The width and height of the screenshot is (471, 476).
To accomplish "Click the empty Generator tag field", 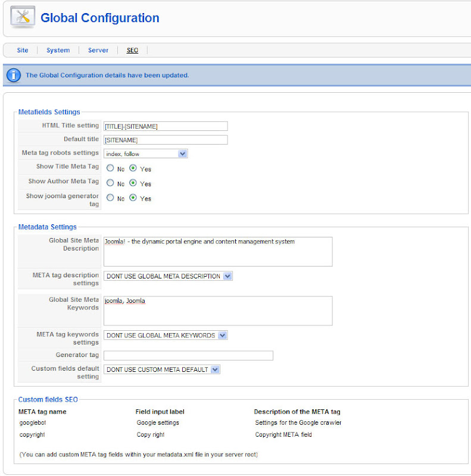I will 188,356.
